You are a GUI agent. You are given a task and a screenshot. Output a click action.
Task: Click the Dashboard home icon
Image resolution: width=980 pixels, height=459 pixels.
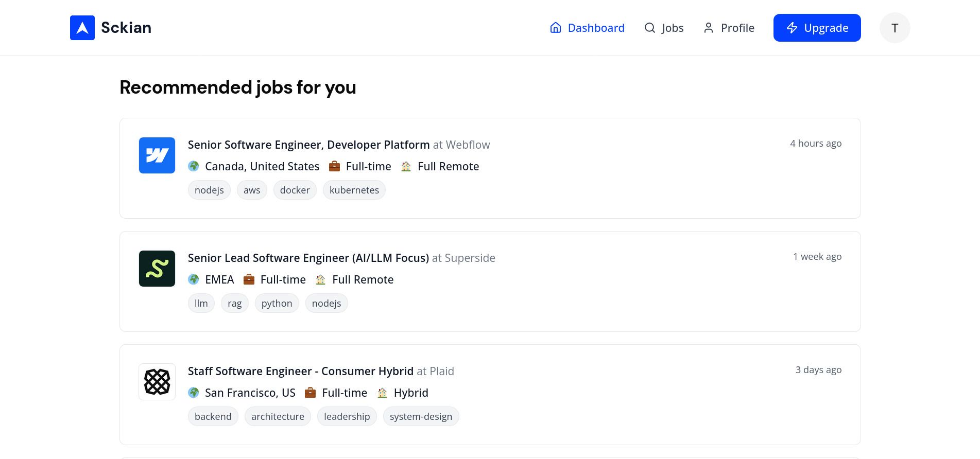pos(556,28)
